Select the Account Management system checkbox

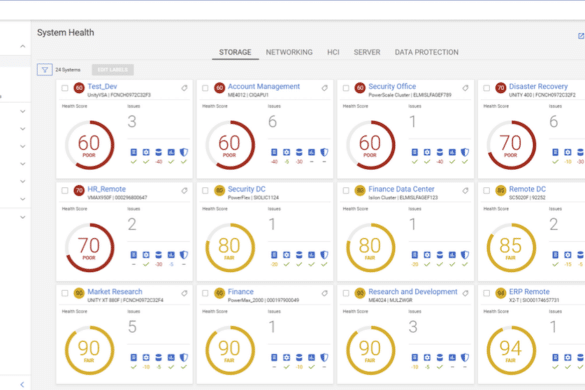point(205,88)
